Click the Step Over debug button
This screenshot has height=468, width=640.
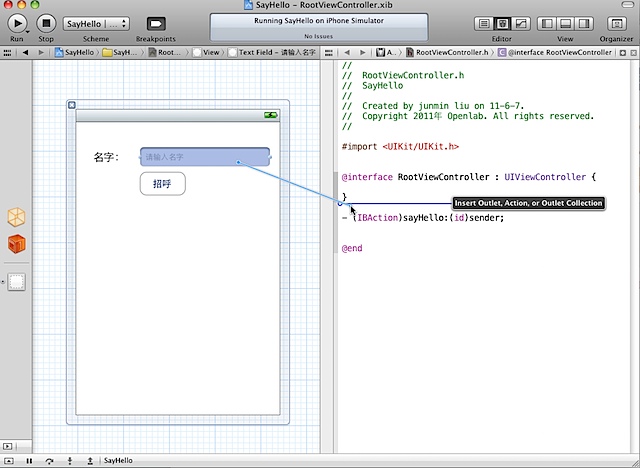click(x=49, y=461)
